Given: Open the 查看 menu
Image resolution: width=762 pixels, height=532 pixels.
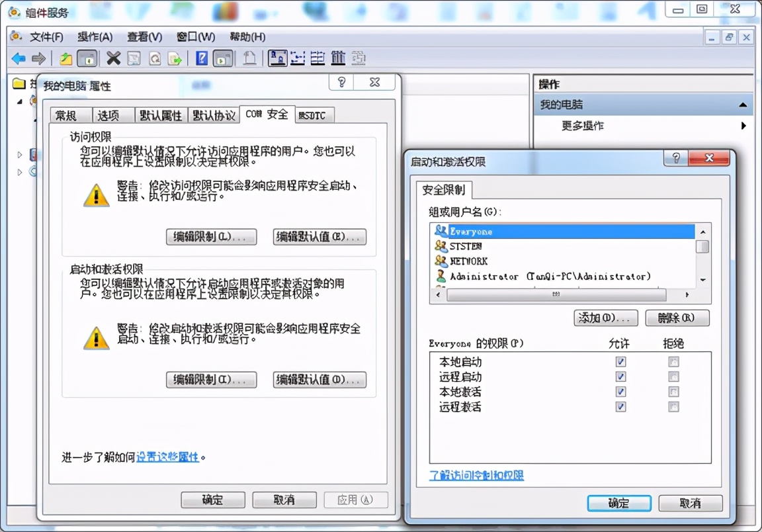Looking at the screenshot, I should click(144, 36).
